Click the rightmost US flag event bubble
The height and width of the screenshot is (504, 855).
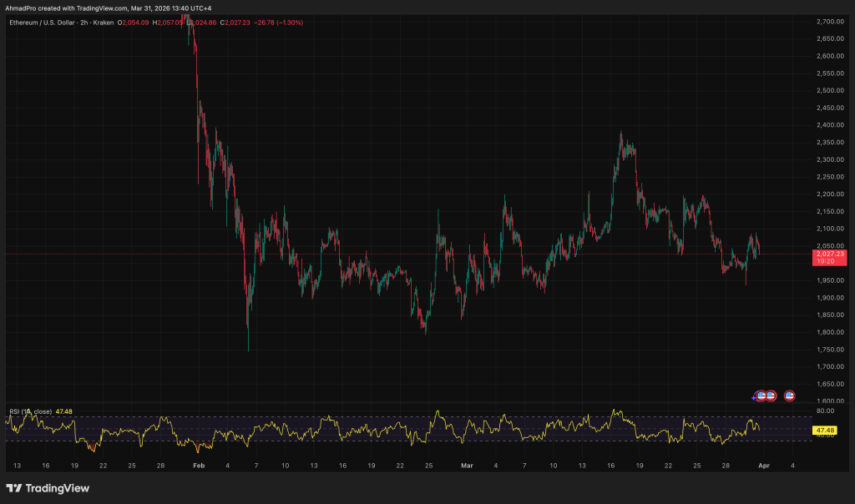pos(790,396)
